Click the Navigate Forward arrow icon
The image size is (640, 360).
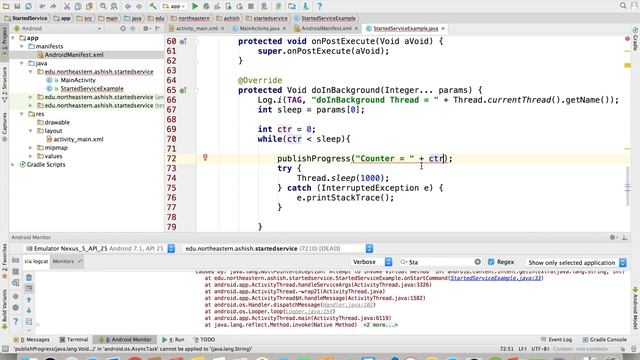click(x=139, y=6)
